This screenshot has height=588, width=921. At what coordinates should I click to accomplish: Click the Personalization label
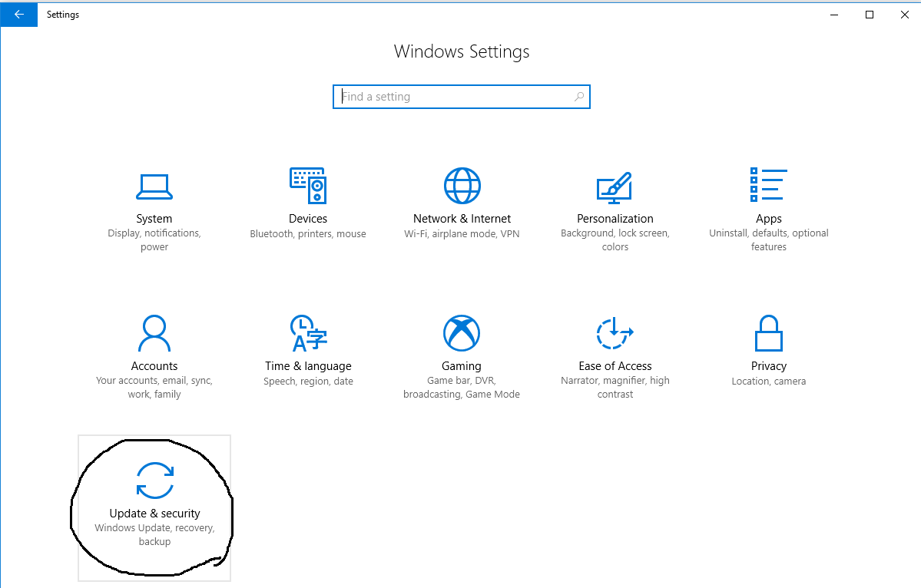(x=615, y=219)
